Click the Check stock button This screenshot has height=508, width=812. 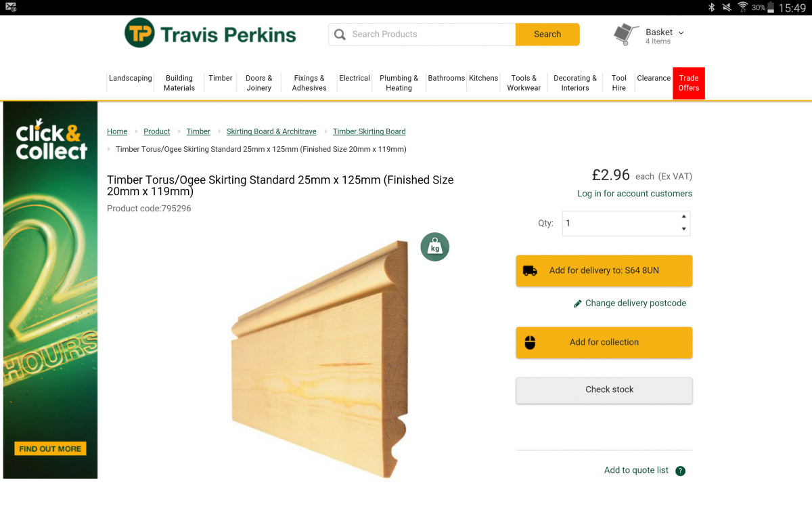[x=604, y=390]
